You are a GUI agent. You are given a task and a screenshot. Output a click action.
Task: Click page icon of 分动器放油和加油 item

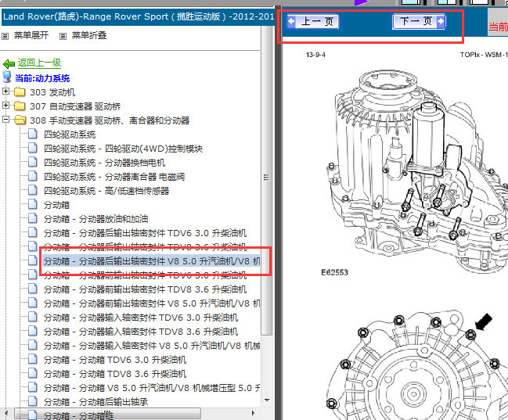coord(33,218)
